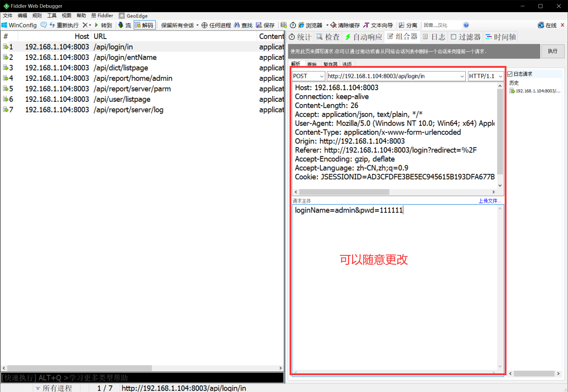Open the WinConfig tool
The image size is (568, 392).
(19, 25)
